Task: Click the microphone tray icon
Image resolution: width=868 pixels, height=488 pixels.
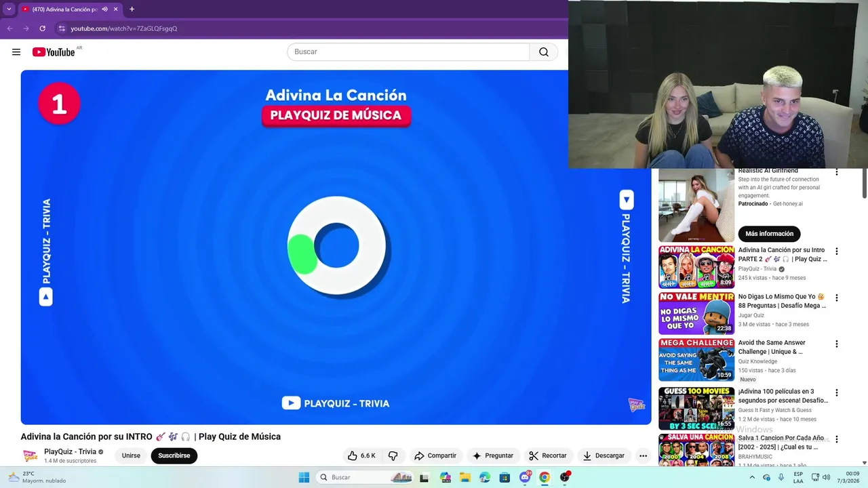Action: pyautogui.click(x=781, y=477)
